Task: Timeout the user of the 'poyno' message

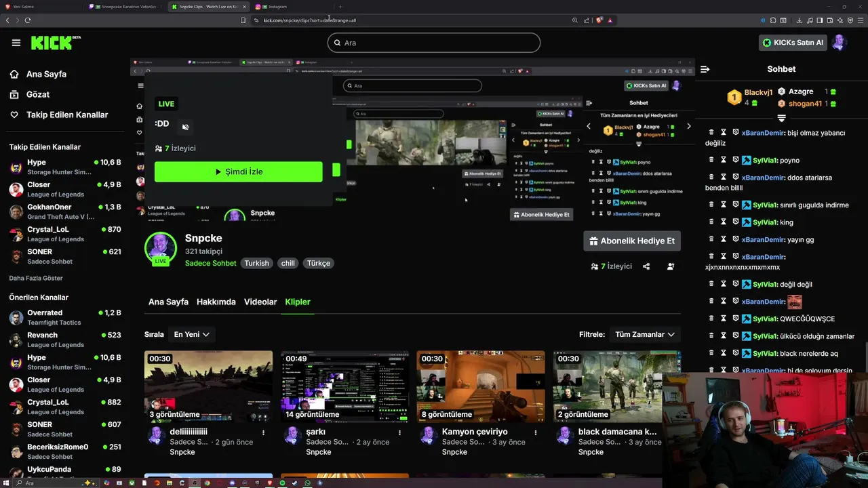Action: (724, 161)
